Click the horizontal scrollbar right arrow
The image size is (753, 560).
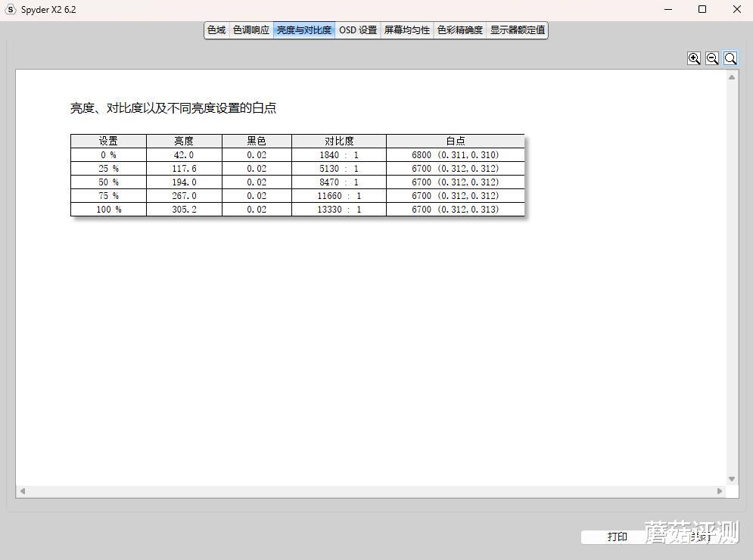coord(720,491)
